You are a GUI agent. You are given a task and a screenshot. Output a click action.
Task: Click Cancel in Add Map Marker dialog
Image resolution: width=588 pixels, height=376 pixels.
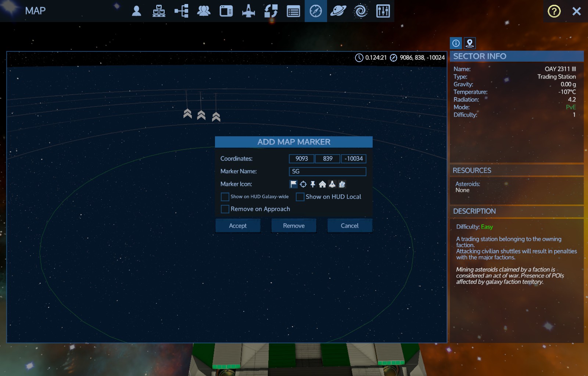pyautogui.click(x=349, y=226)
